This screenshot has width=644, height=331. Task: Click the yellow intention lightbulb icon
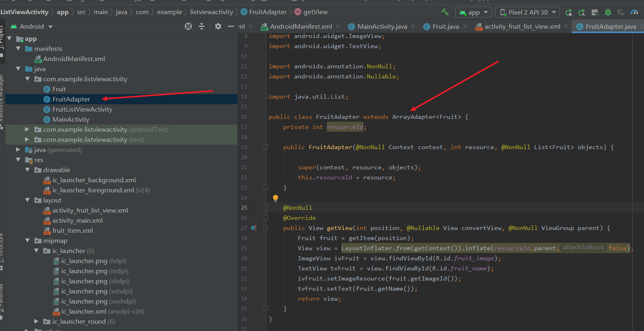(276, 198)
